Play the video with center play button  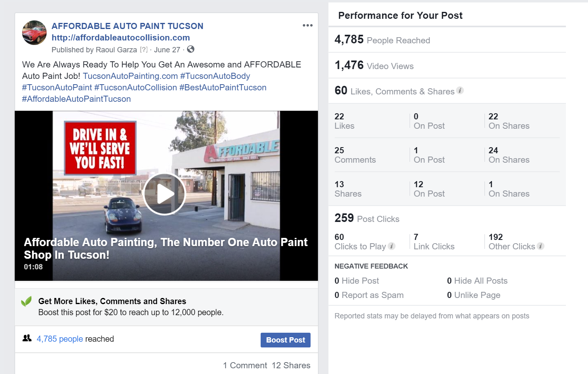[164, 194]
